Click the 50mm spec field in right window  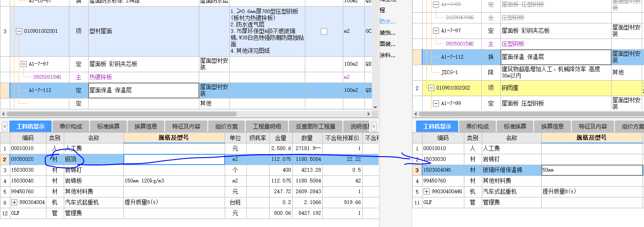point(591,170)
